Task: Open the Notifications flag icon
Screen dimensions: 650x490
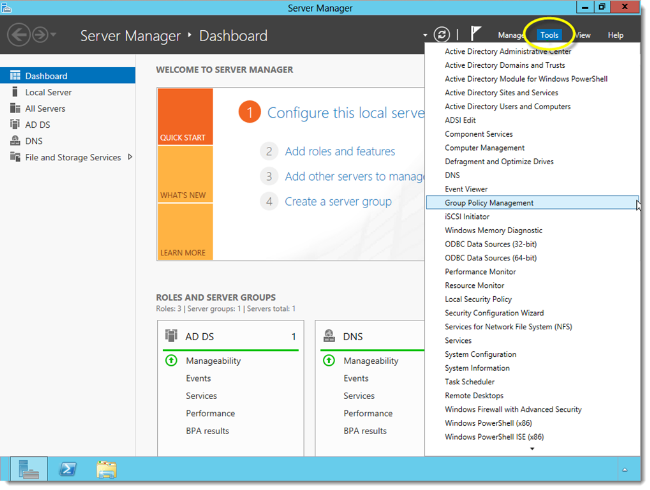Action: pyautogui.click(x=475, y=34)
